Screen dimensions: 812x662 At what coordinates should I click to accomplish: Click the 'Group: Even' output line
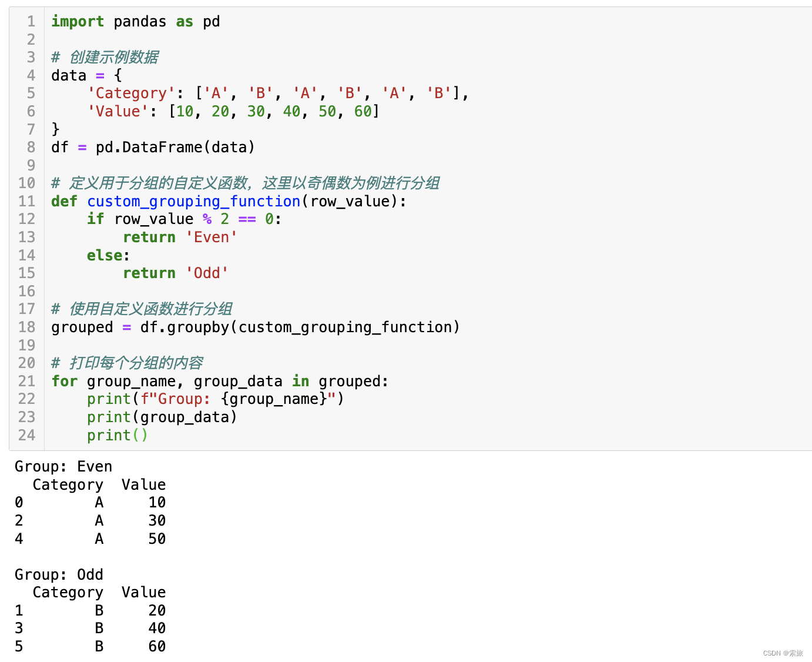[x=63, y=467]
